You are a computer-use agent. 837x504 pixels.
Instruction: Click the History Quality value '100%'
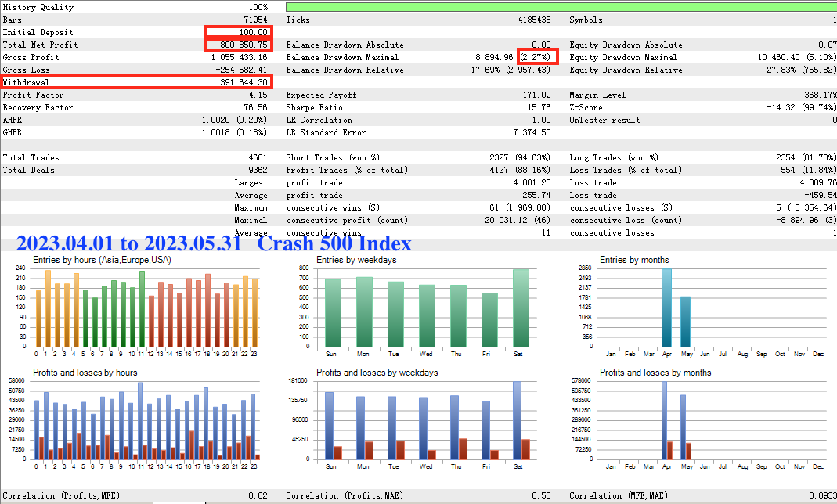tap(258, 7)
